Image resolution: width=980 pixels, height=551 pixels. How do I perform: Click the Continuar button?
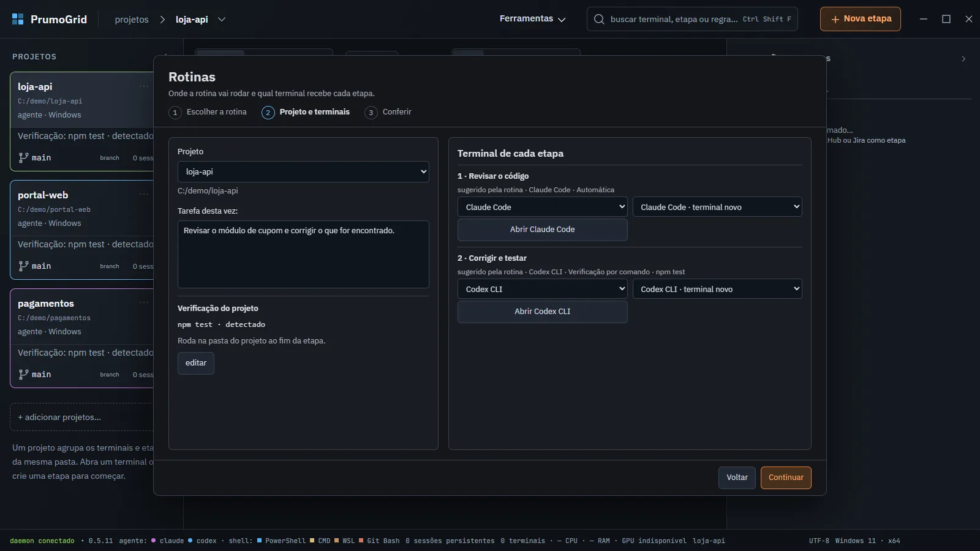tap(786, 478)
